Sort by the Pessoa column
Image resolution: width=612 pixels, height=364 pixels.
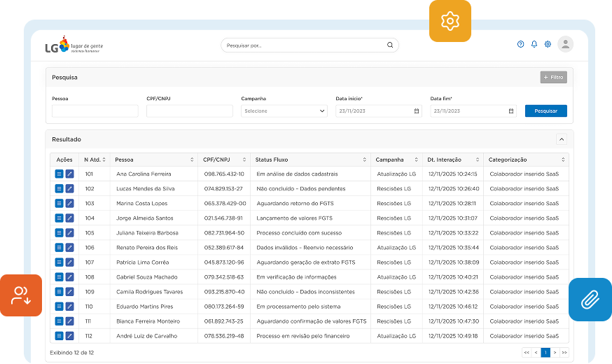pos(192,160)
